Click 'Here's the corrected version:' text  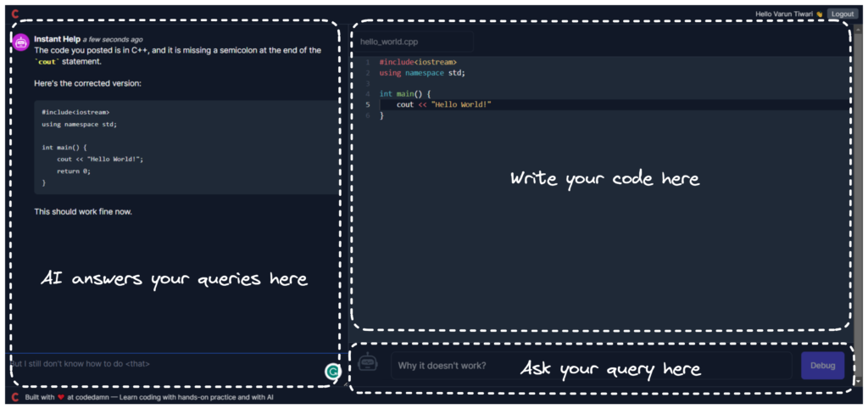(x=87, y=84)
